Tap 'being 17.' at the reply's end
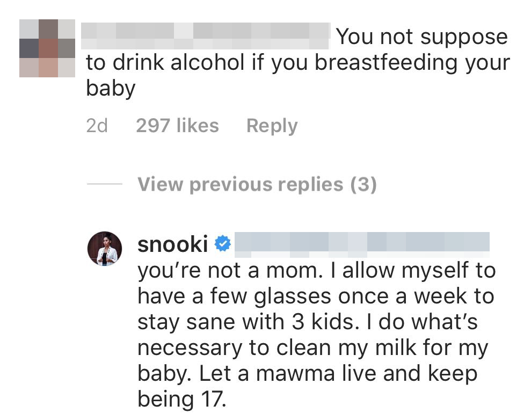 point(183,399)
